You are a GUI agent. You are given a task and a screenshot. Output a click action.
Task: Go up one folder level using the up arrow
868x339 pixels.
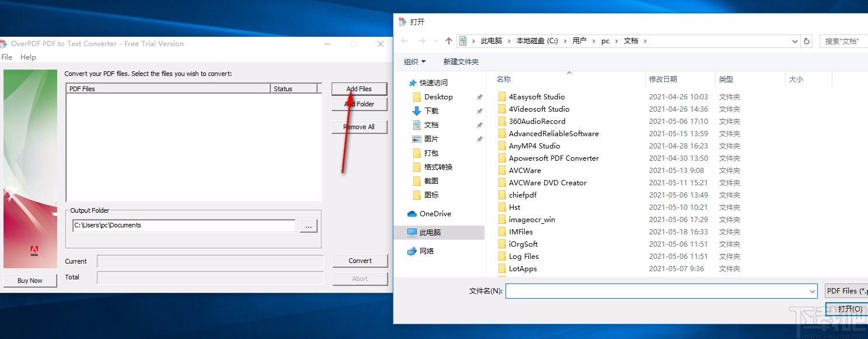click(448, 40)
